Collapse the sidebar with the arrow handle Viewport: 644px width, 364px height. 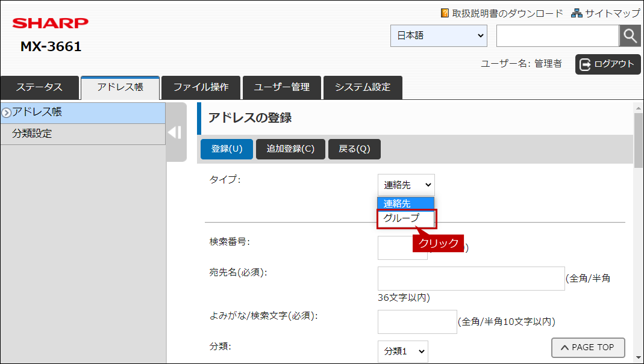(x=177, y=132)
